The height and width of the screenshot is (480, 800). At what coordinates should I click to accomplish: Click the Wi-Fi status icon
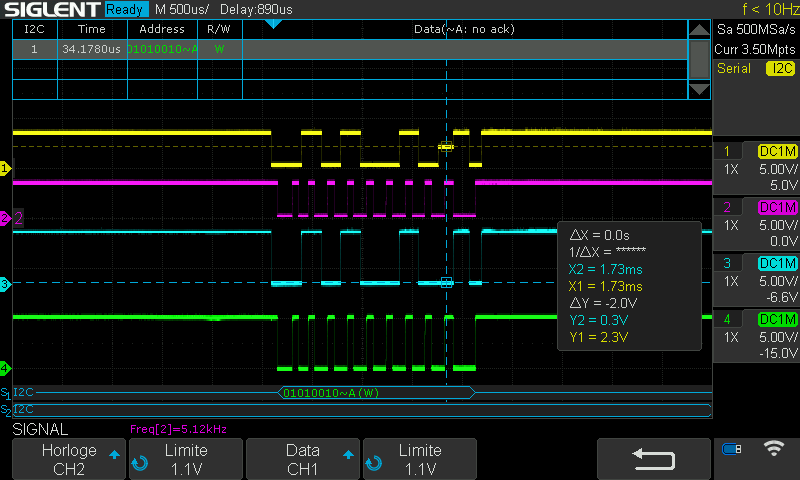[x=774, y=448]
